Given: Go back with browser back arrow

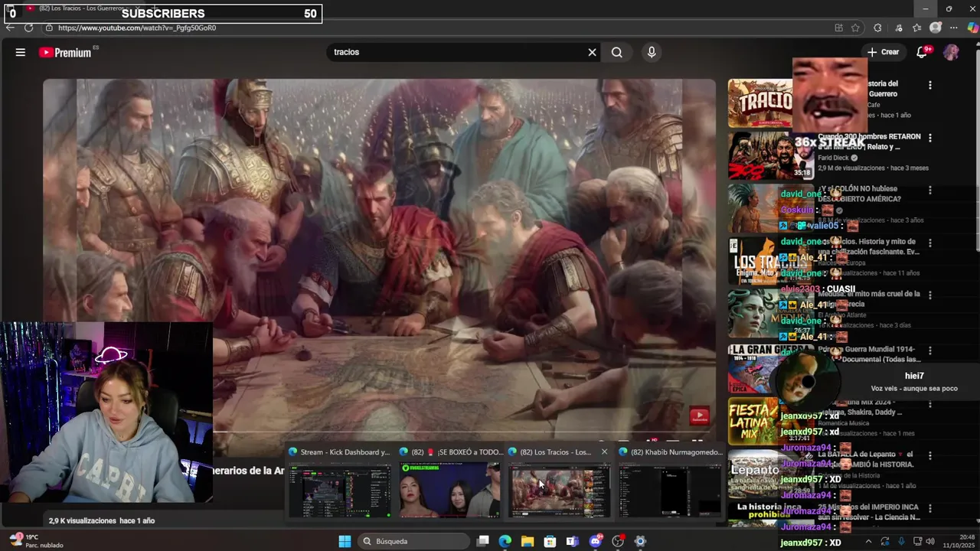Looking at the screenshot, I should [10, 28].
